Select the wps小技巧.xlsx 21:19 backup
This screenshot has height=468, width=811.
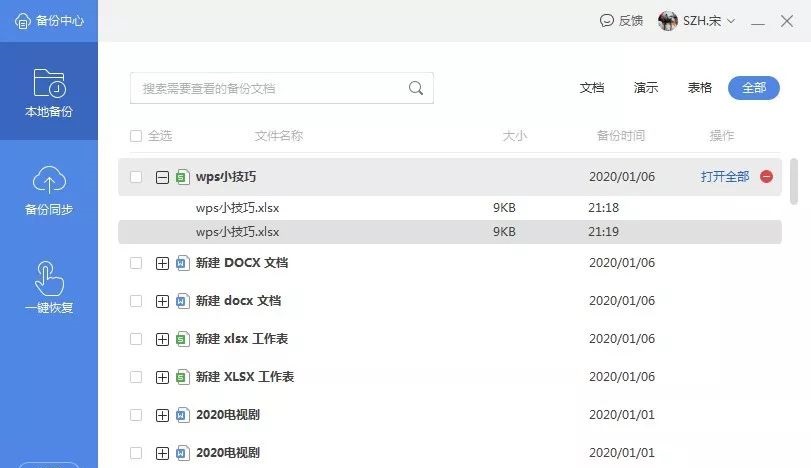coord(449,232)
